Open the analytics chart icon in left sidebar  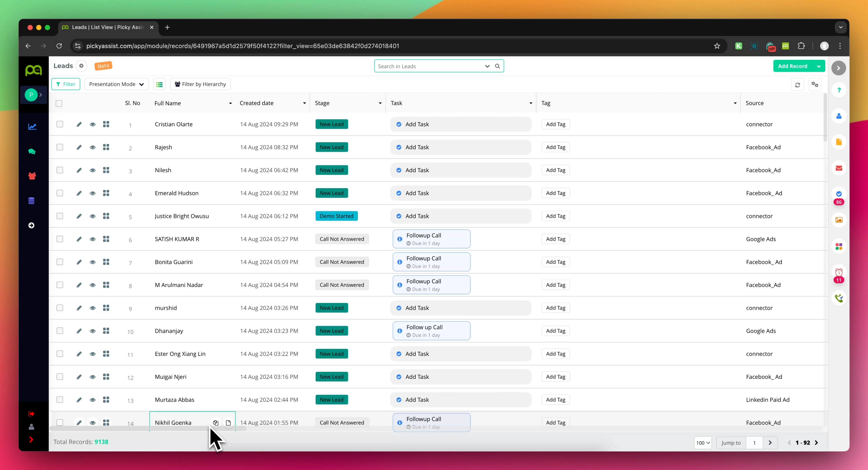click(x=32, y=126)
